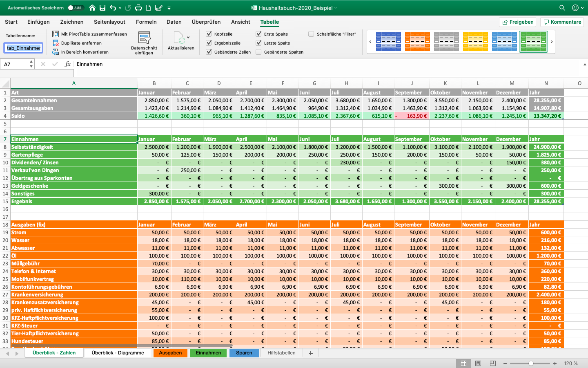Image resolution: width=588 pixels, height=368 pixels.
Task: Open the undo history dropdown arrow
Action: (x=120, y=8)
